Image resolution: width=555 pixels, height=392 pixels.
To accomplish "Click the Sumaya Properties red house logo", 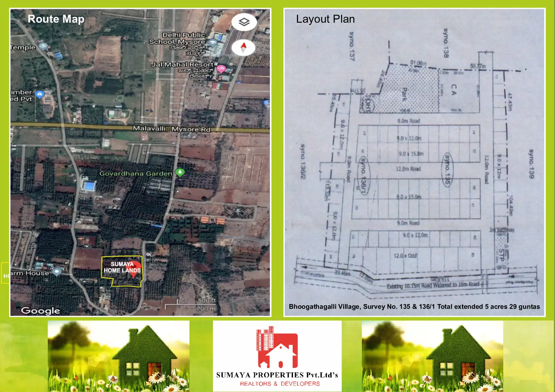I will click(x=277, y=348).
